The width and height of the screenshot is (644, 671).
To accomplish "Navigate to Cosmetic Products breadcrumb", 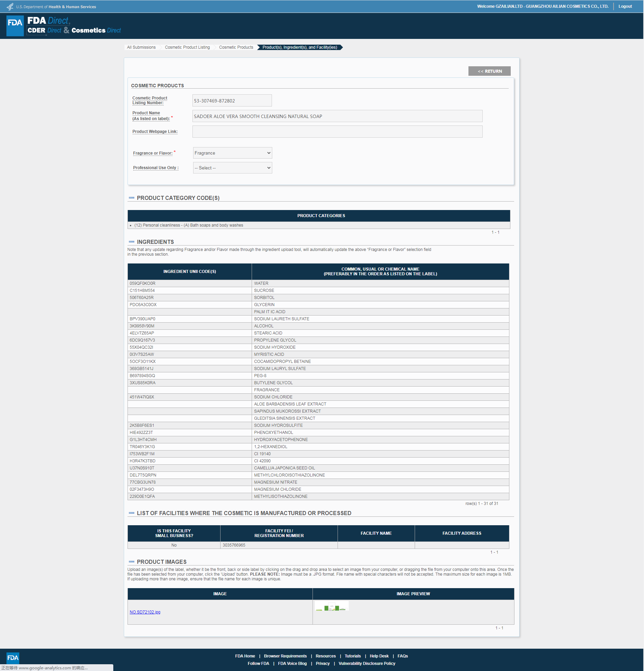I will pyautogui.click(x=236, y=47).
